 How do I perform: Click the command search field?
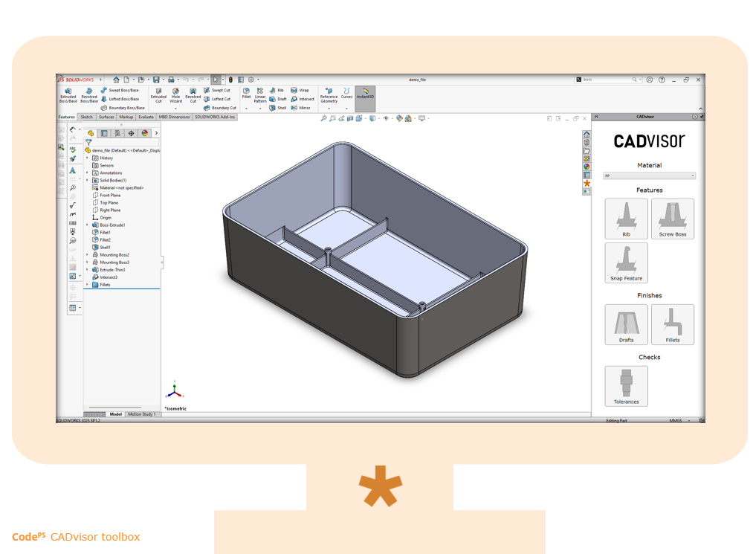pos(609,80)
